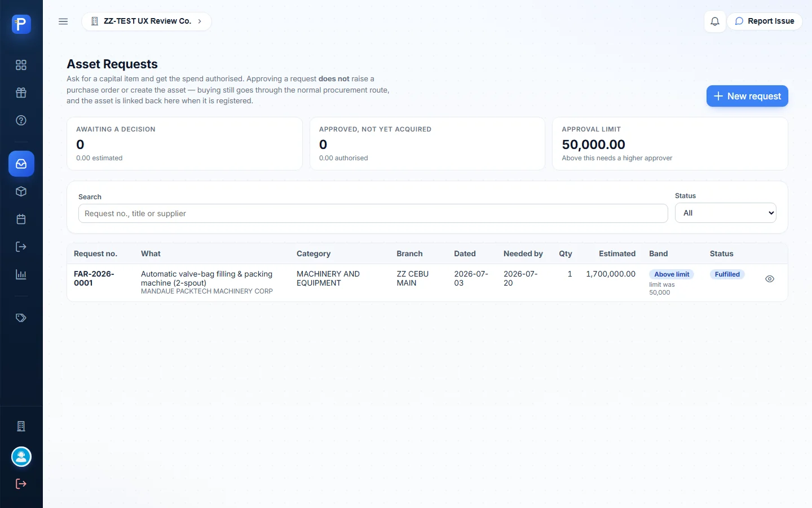Open the calendar icon in sidebar

(21, 219)
